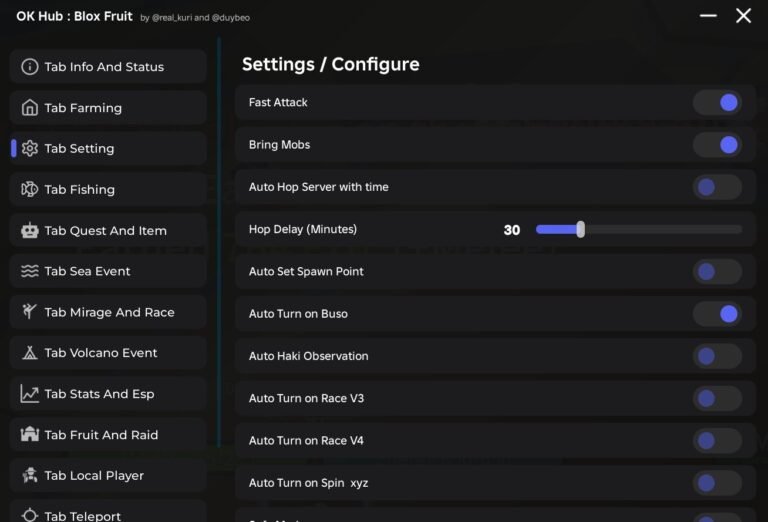Screen dimensions: 768x522
Task: Click the palm icon for Mirage And Race
Action: coord(29,311)
